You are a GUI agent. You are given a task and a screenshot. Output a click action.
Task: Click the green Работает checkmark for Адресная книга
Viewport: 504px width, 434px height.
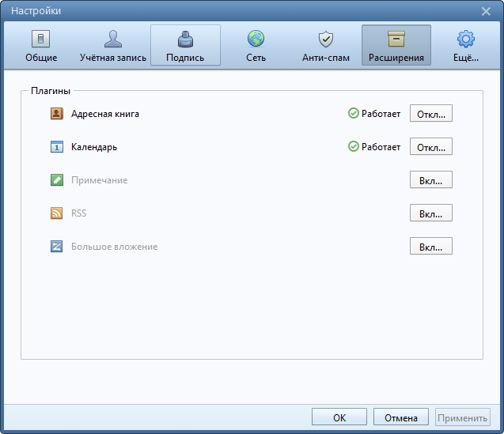click(x=353, y=113)
